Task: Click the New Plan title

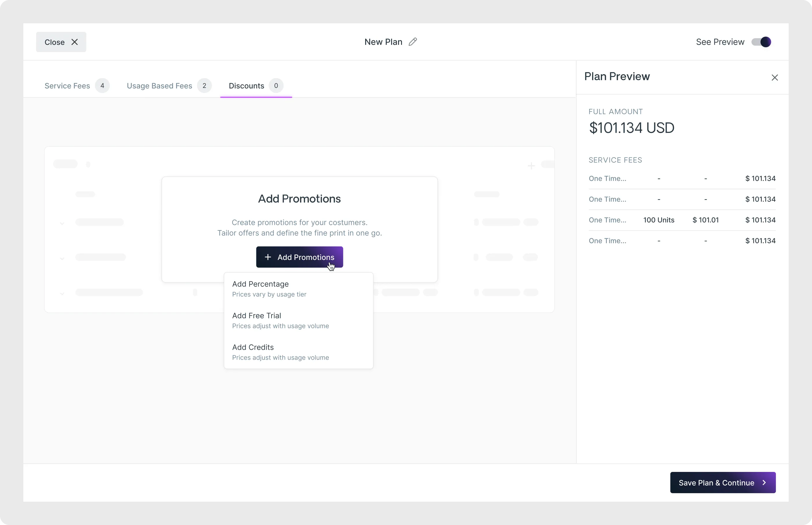Action: pos(383,42)
